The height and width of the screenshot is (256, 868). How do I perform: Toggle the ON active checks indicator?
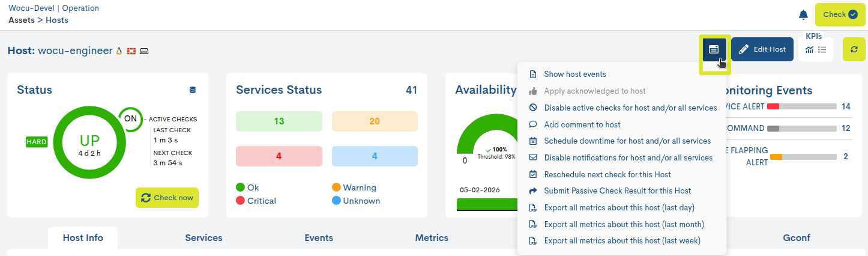pos(130,118)
